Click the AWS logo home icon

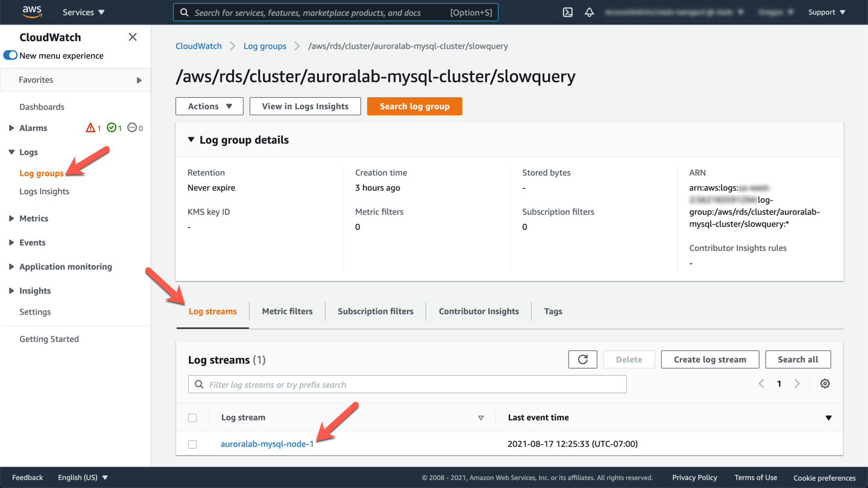tap(32, 12)
